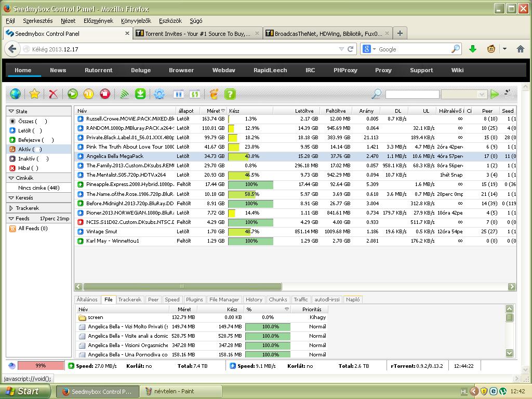Click the torrent list horizontal scrollbar thumb
This screenshot has width=532, height=399.
tap(182, 287)
